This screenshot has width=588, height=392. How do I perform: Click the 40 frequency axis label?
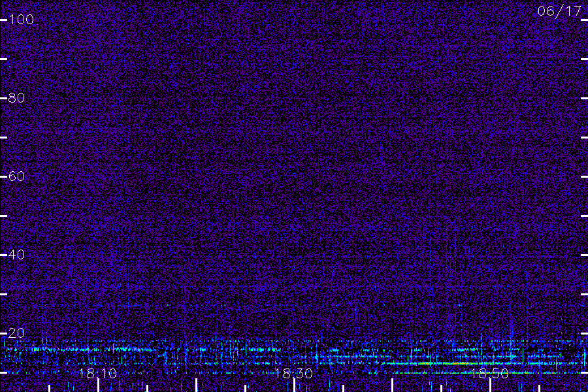(x=16, y=255)
